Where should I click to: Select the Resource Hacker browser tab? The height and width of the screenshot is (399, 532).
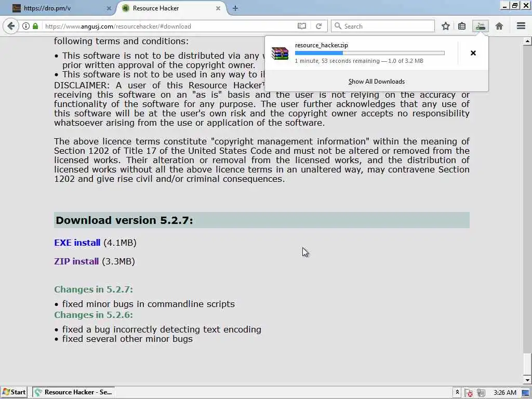point(171,8)
